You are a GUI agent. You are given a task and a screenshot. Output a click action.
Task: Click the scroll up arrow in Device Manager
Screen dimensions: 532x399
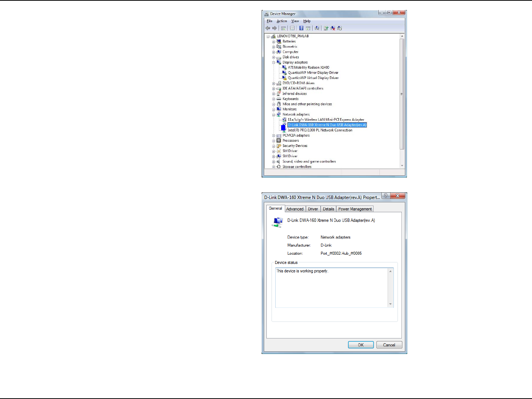(x=402, y=36)
